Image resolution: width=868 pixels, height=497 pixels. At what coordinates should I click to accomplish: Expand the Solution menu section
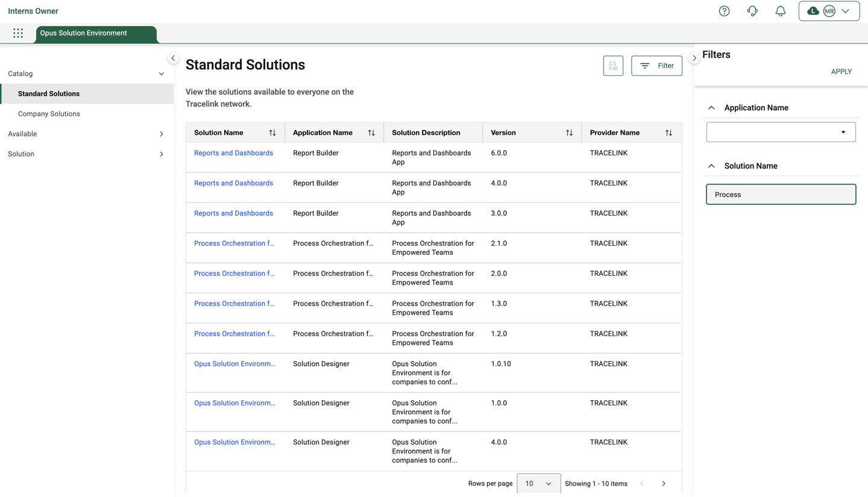pyautogui.click(x=86, y=154)
